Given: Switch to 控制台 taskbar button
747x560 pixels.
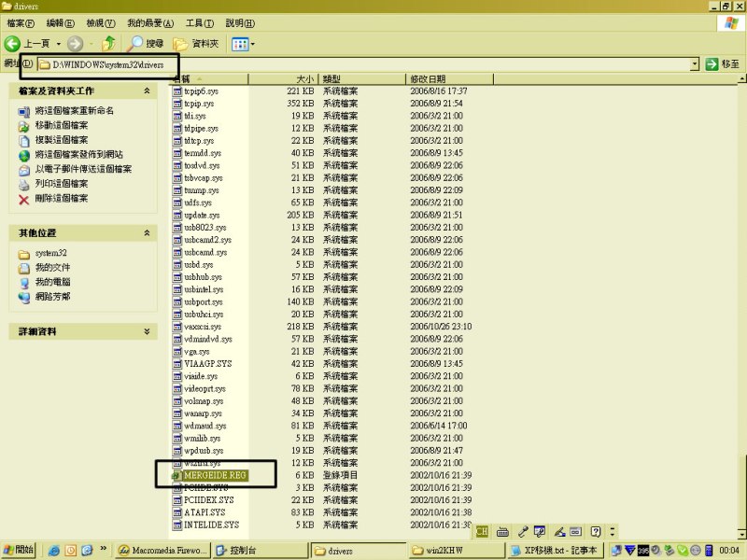Looking at the screenshot, I should pyautogui.click(x=261, y=551).
